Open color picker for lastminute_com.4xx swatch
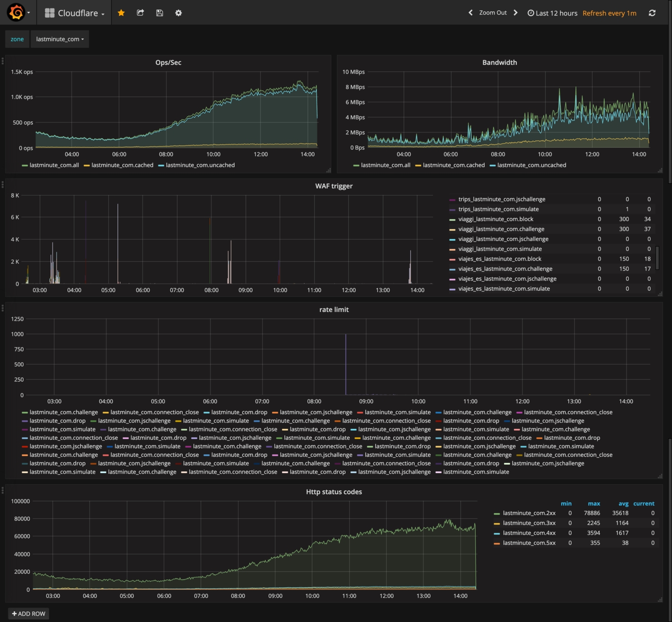 (496, 533)
